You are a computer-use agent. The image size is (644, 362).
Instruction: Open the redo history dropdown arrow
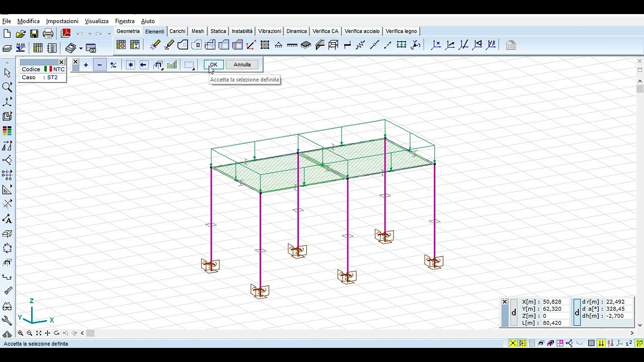pyautogui.click(x=109, y=34)
